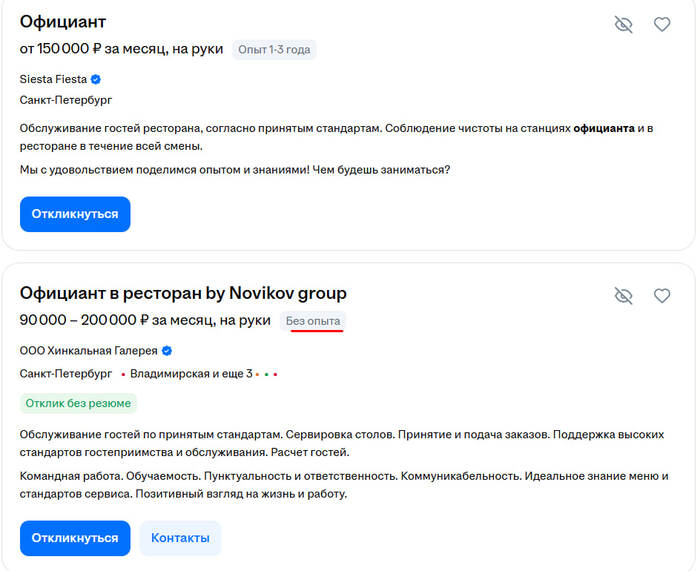Click salary "от 150 000 ₽ за месяц"

(x=120, y=49)
